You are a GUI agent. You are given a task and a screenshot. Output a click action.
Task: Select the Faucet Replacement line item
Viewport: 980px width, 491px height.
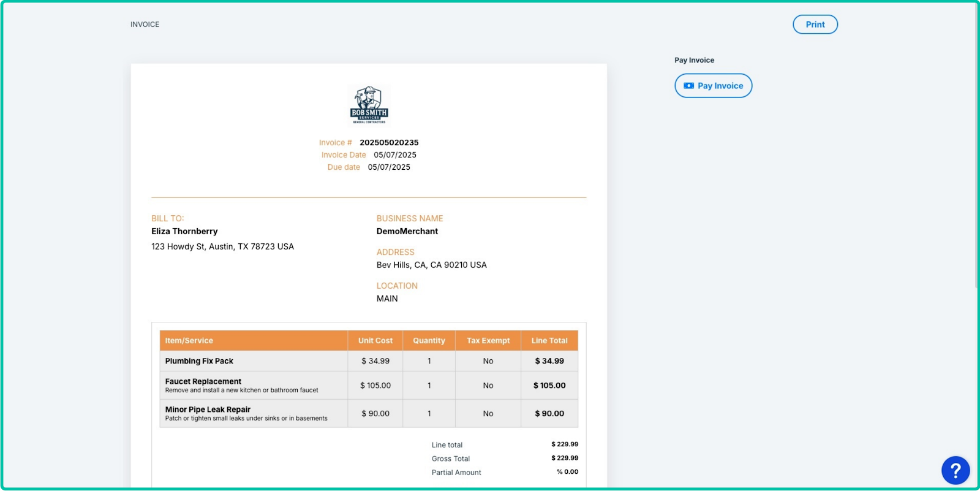click(203, 381)
